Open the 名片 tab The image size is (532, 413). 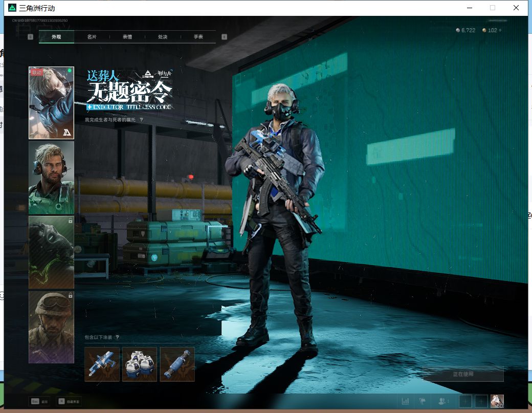(x=92, y=37)
